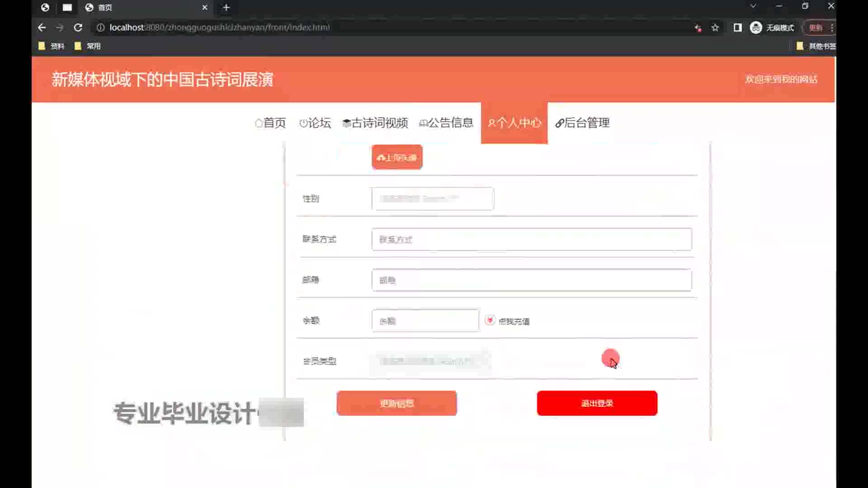
Task: Click the 上传头像 upload button
Action: [x=397, y=157]
